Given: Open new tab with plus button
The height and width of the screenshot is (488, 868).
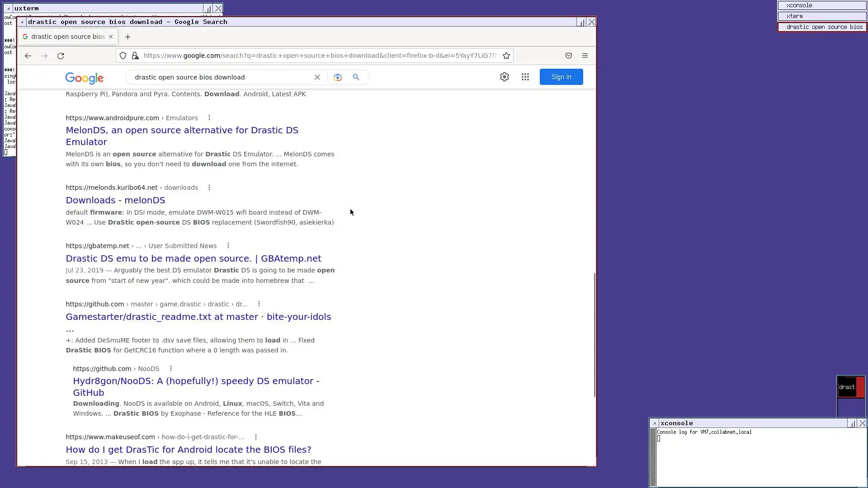Looking at the screenshot, I should [127, 37].
